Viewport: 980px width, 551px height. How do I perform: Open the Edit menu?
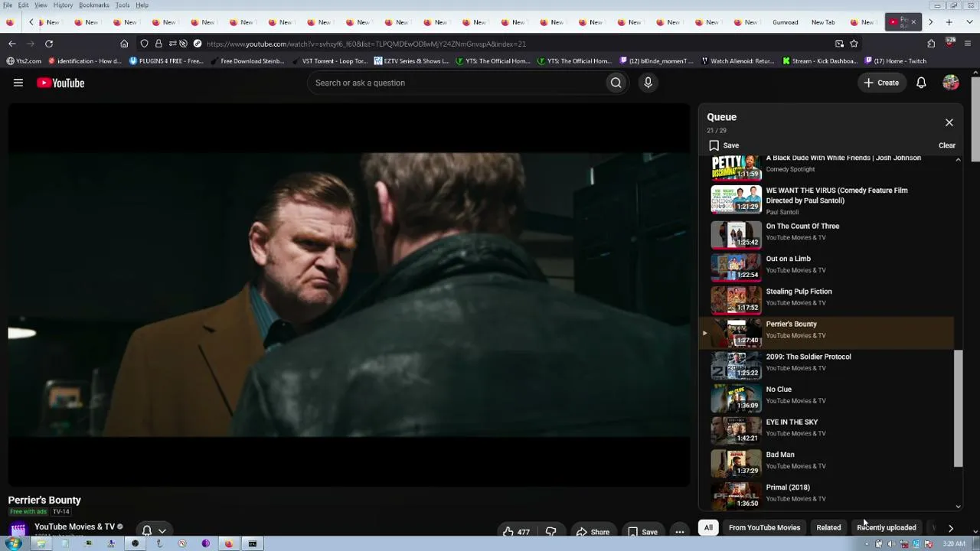(x=24, y=5)
